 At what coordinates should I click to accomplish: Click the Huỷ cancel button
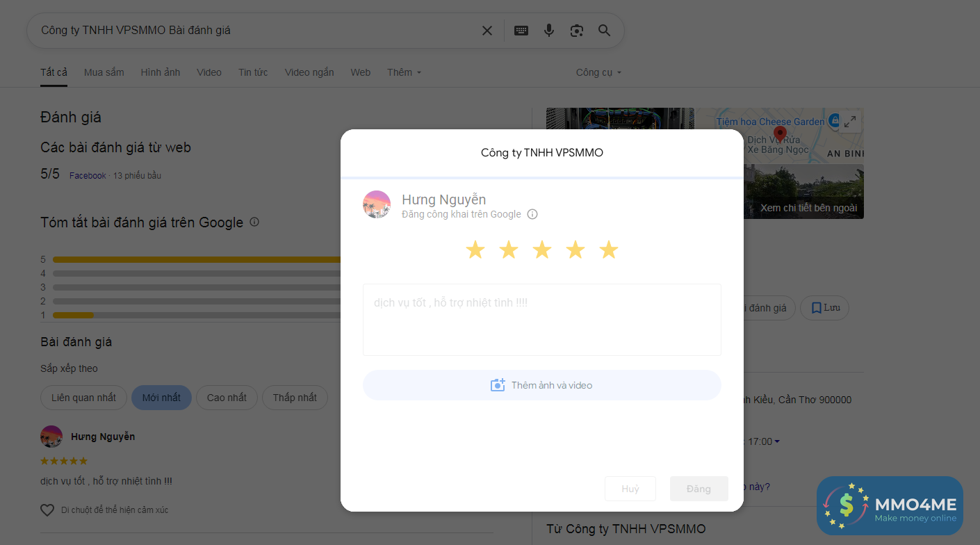tap(630, 489)
